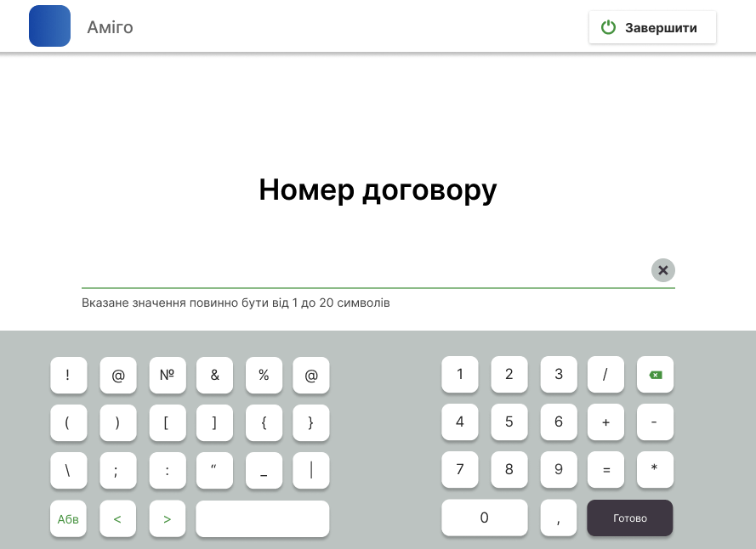The height and width of the screenshot is (549, 756).
Task: Tap the percent % key
Action: (264, 375)
